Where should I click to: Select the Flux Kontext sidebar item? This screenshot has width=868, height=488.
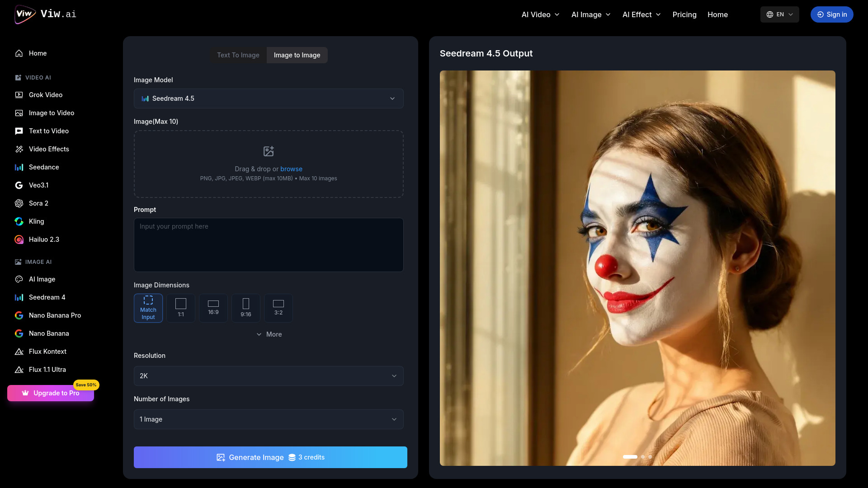[47, 352]
